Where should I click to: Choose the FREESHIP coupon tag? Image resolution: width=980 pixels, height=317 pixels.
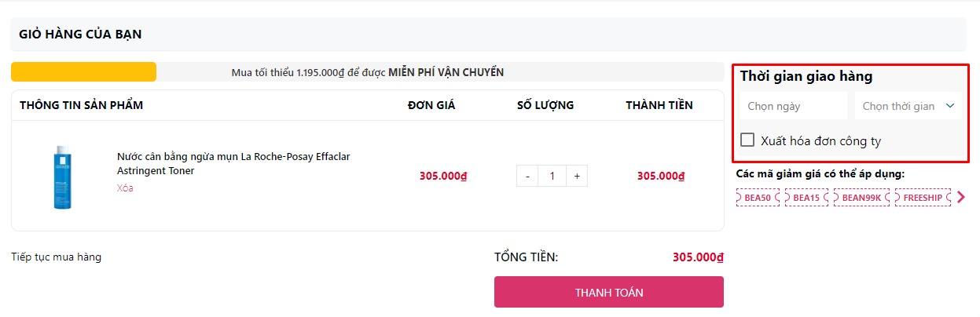click(922, 198)
